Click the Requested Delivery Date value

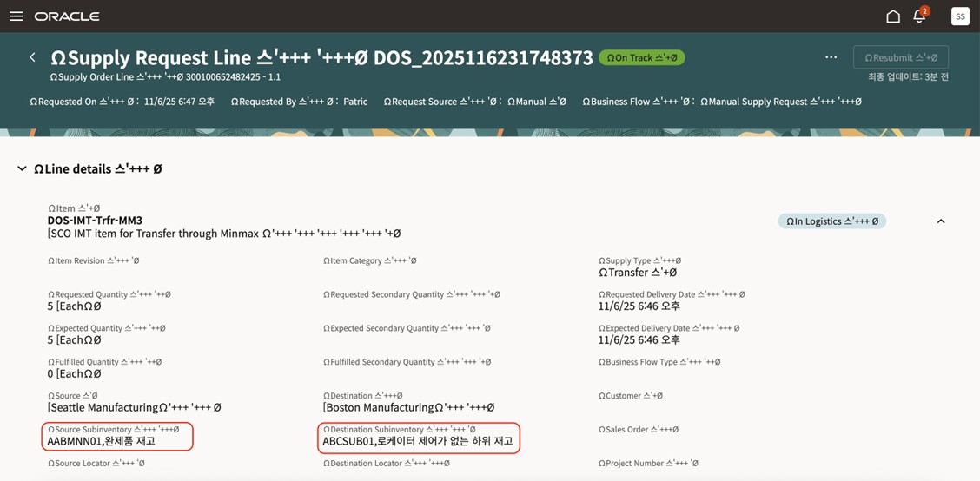point(639,306)
